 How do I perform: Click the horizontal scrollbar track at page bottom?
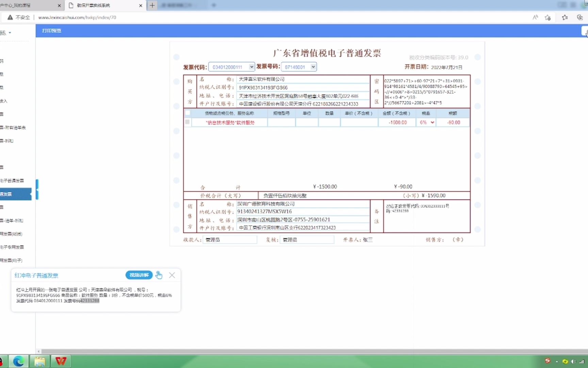coord(314,351)
